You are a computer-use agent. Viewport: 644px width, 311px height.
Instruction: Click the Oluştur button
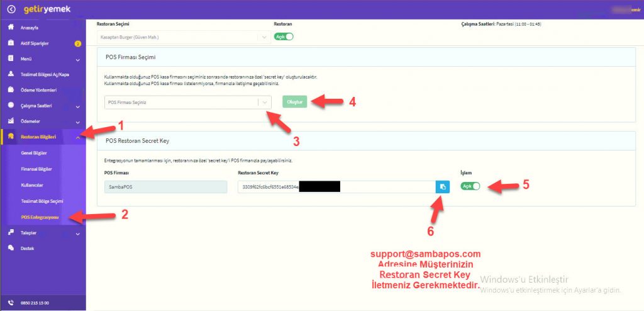click(x=295, y=102)
